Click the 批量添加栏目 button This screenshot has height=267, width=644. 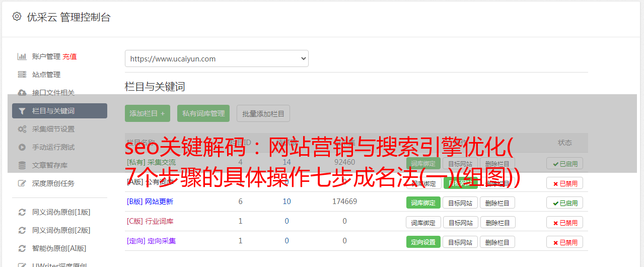(x=263, y=113)
